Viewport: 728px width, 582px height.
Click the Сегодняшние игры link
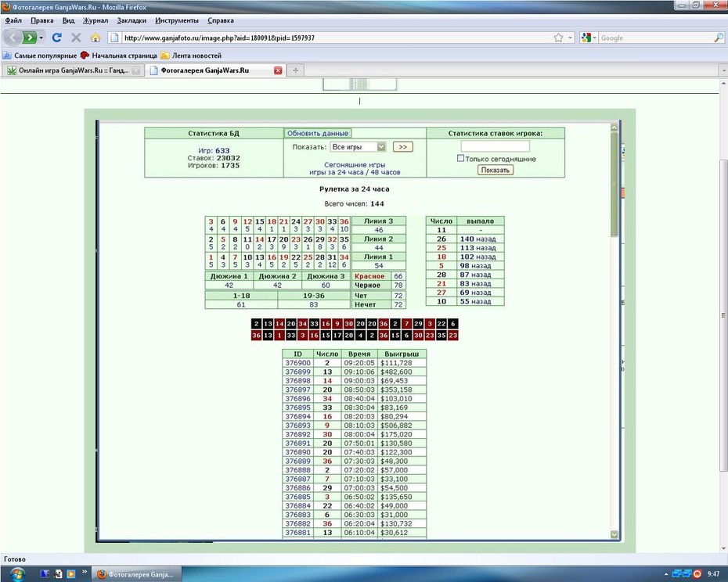355,165
